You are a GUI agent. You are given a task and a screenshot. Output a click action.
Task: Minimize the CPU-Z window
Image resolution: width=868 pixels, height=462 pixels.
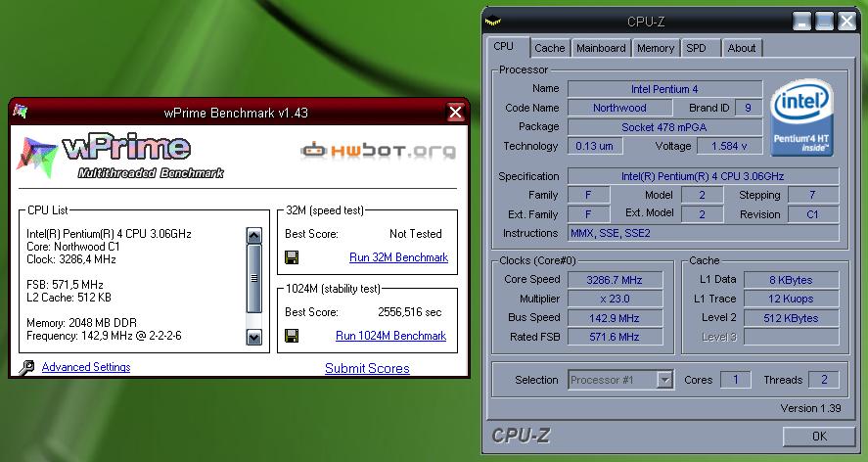(x=801, y=22)
